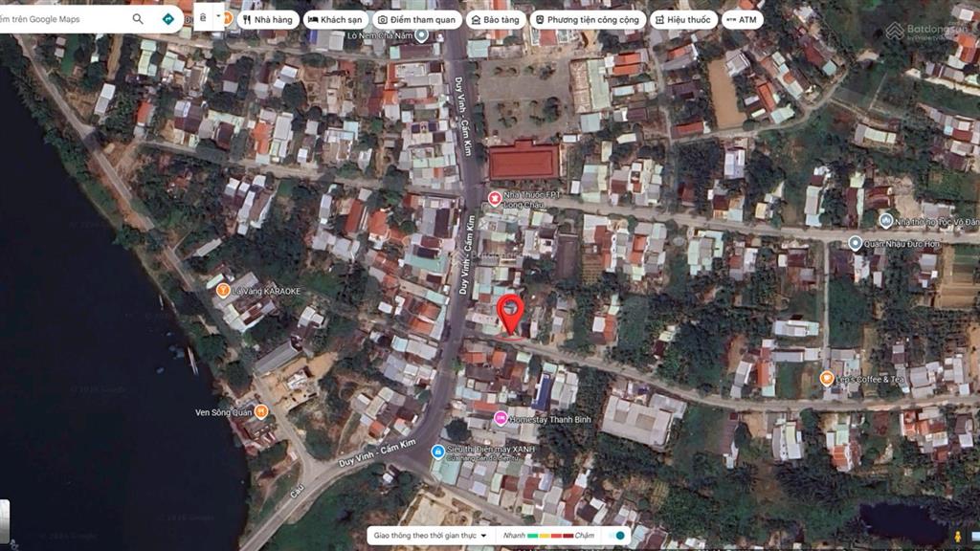
Task: Select the Khách sạn category chip
Action: 336,19
